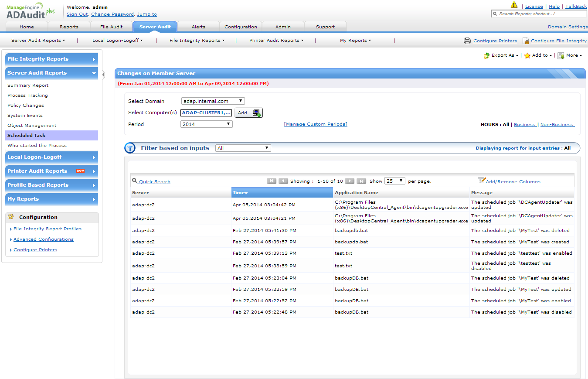
Task: Open Printer Audit Reports submenu dropdown
Action: [x=276, y=41]
